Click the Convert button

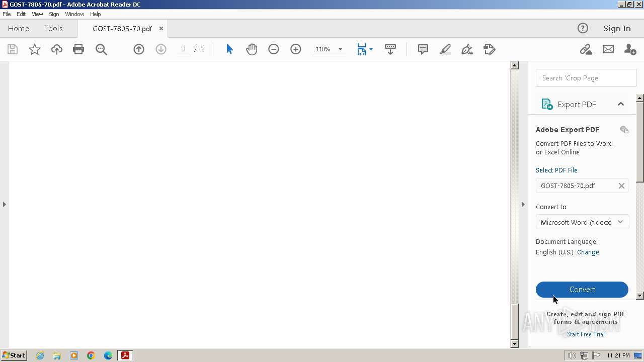click(x=582, y=290)
